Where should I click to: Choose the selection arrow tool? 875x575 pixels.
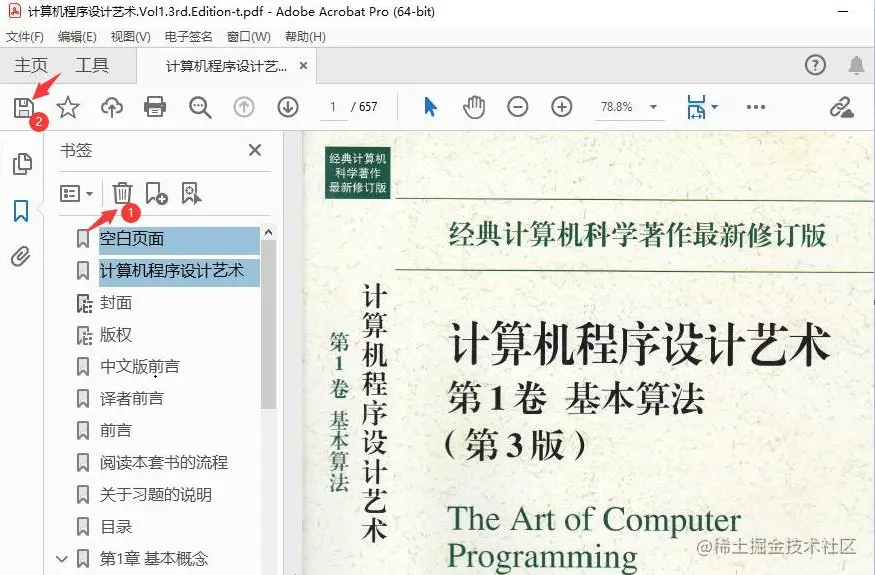click(x=430, y=107)
